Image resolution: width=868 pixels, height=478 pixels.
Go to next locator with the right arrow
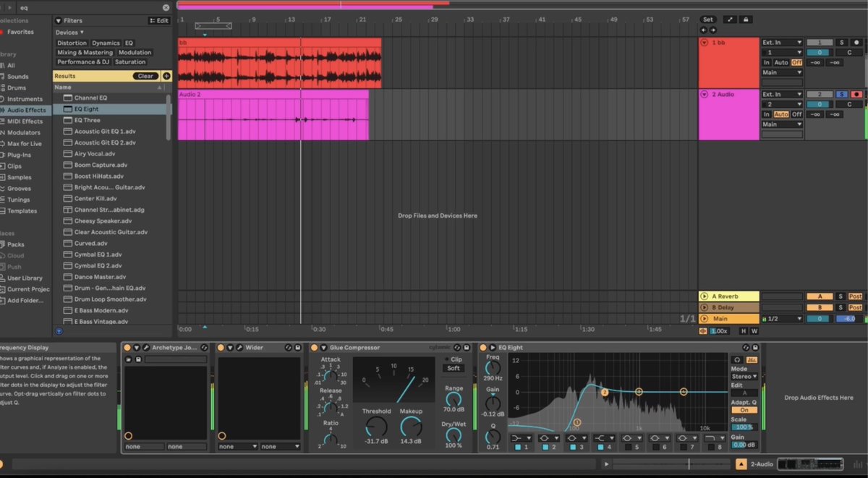pos(712,30)
